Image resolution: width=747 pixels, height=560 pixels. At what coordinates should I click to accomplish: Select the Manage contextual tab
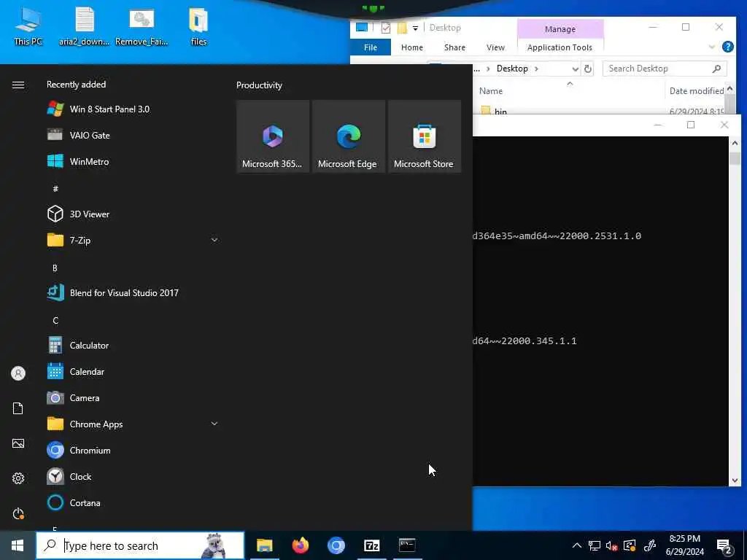coord(560,29)
